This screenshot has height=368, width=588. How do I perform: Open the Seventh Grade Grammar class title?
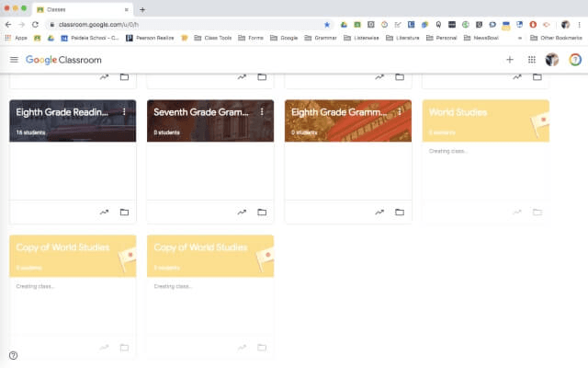click(x=201, y=112)
